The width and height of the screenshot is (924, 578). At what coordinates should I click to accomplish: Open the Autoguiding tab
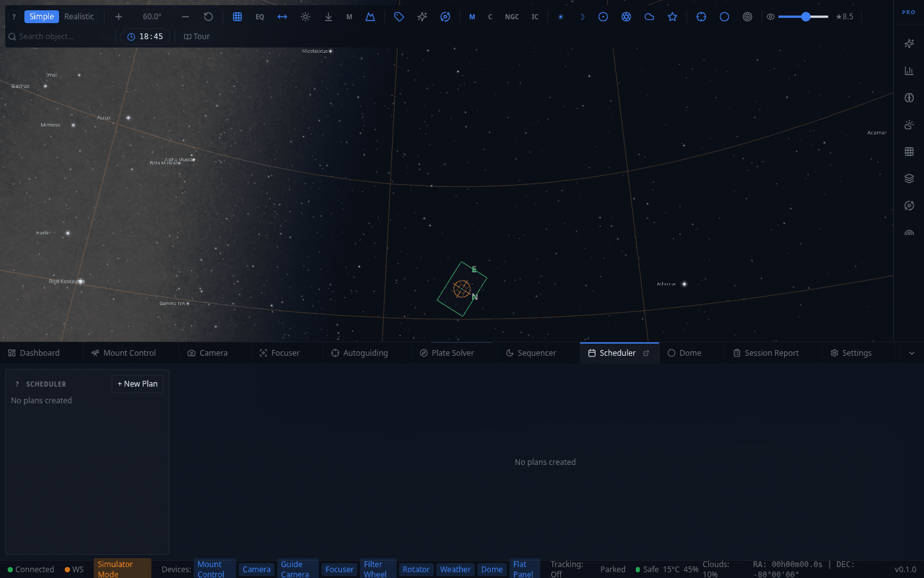(x=359, y=353)
